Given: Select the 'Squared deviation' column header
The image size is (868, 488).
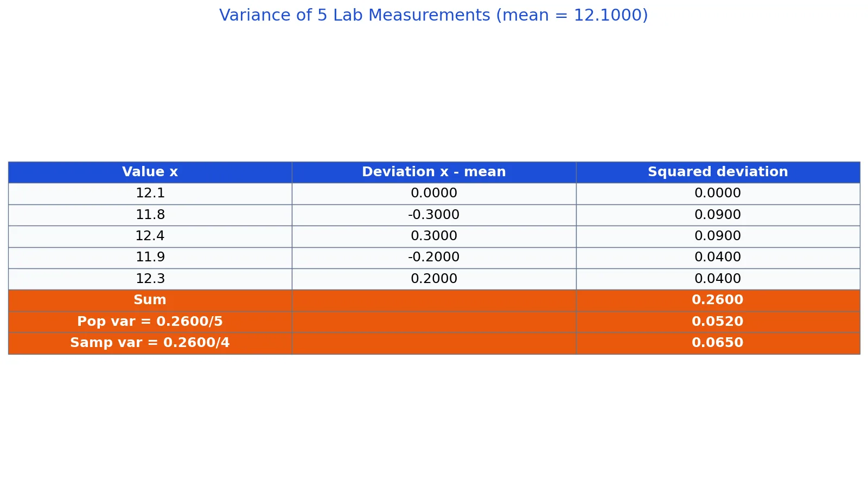Looking at the screenshot, I should 718,172.
